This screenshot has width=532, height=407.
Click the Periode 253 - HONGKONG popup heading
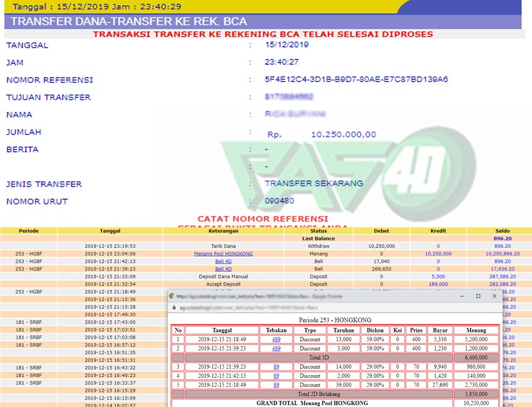click(x=335, y=320)
